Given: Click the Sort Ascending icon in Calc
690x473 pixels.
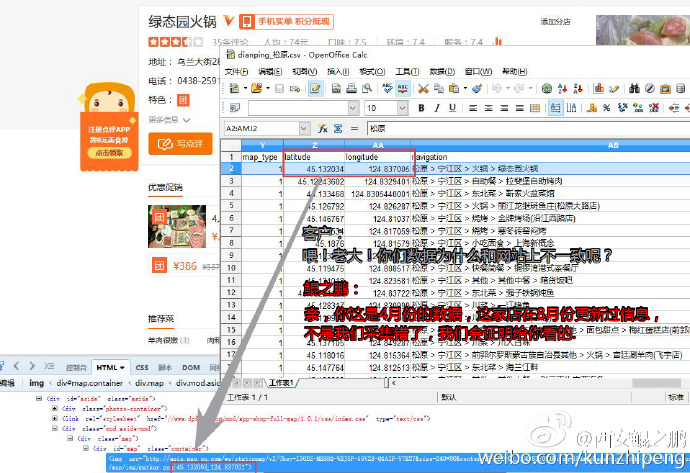Looking at the screenshot, I should pyautogui.click(x=562, y=88).
